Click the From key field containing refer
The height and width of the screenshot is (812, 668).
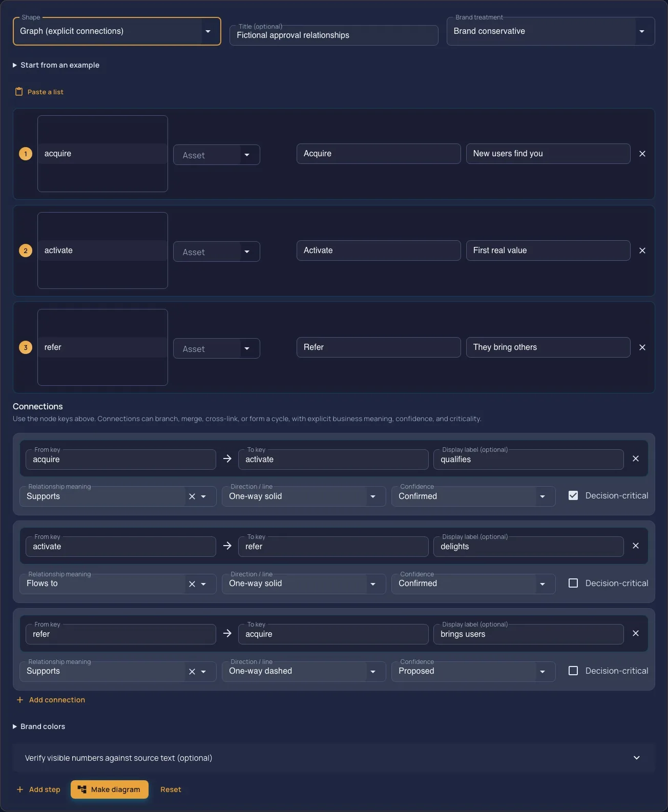pyautogui.click(x=121, y=634)
